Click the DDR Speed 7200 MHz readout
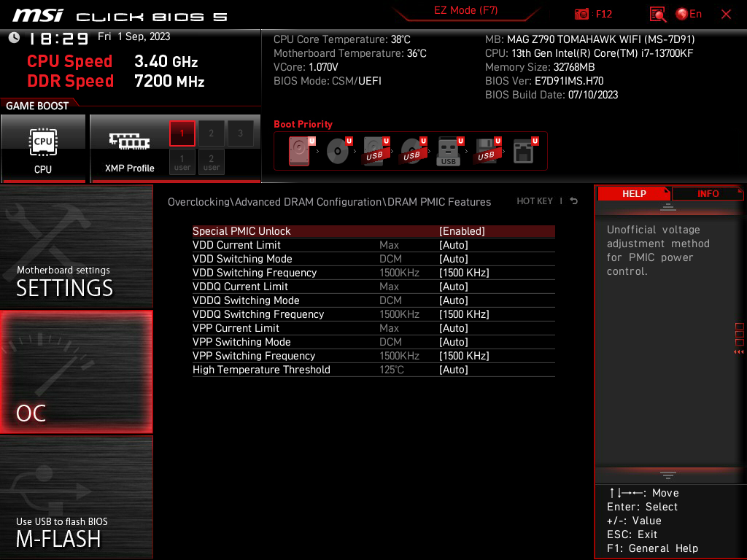 116,81
